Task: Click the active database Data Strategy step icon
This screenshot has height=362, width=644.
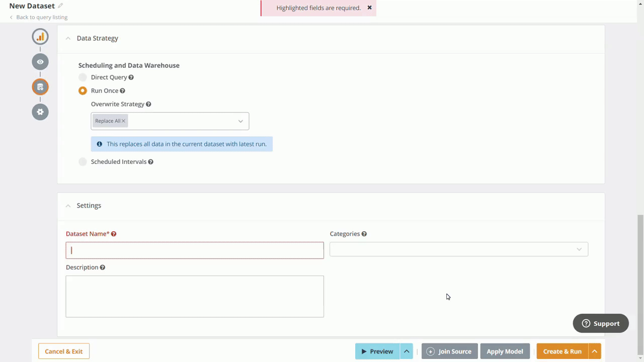Action: point(40,86)
